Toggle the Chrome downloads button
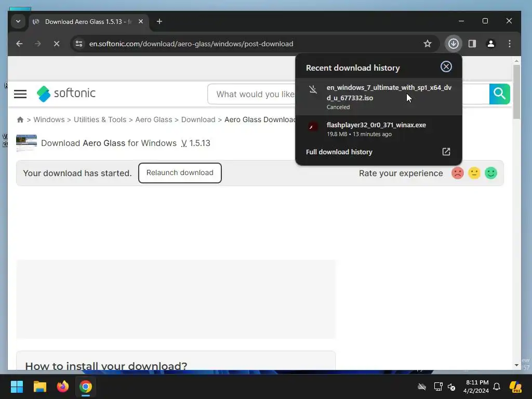Viewport: 532px width, 399px height. coord(453,44)
